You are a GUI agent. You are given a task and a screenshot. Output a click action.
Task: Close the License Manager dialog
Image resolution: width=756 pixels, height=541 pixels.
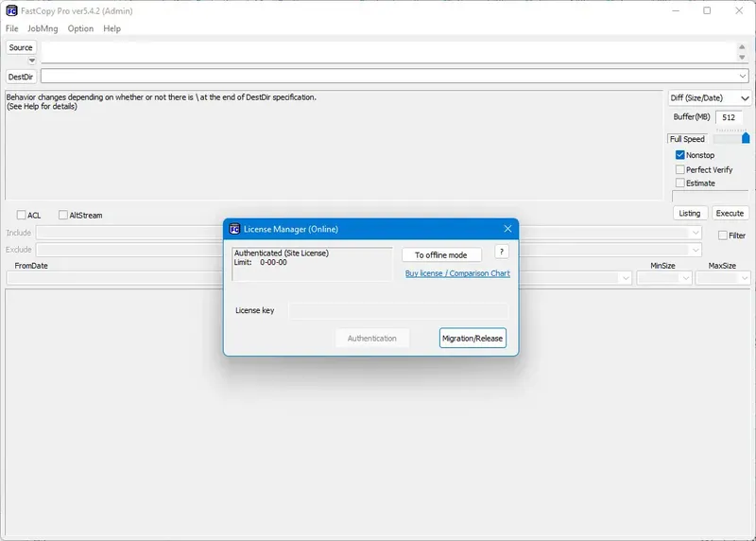click(507, 229)
